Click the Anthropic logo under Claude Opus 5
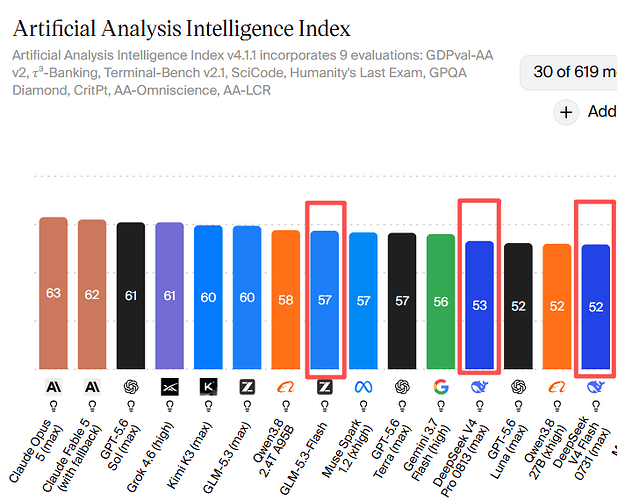This screenshot has height=500, width=617. coord(53,387)
